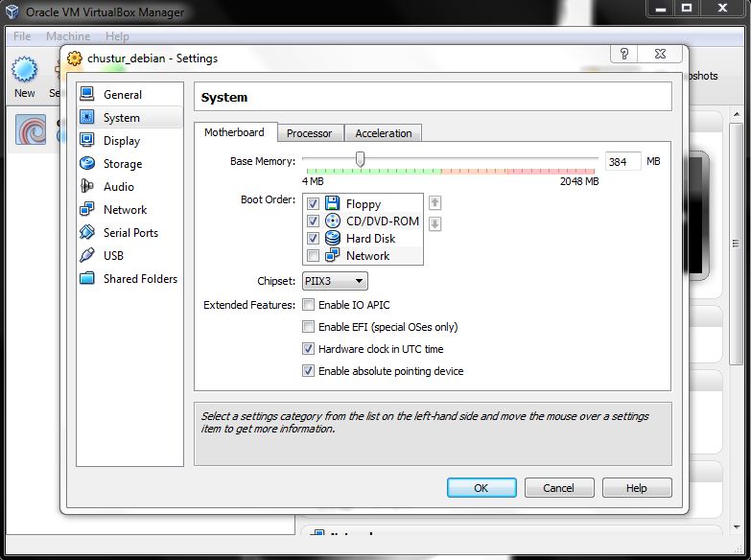Select the Shared Folders category label
751x560 pixels.
pos(140,278)
